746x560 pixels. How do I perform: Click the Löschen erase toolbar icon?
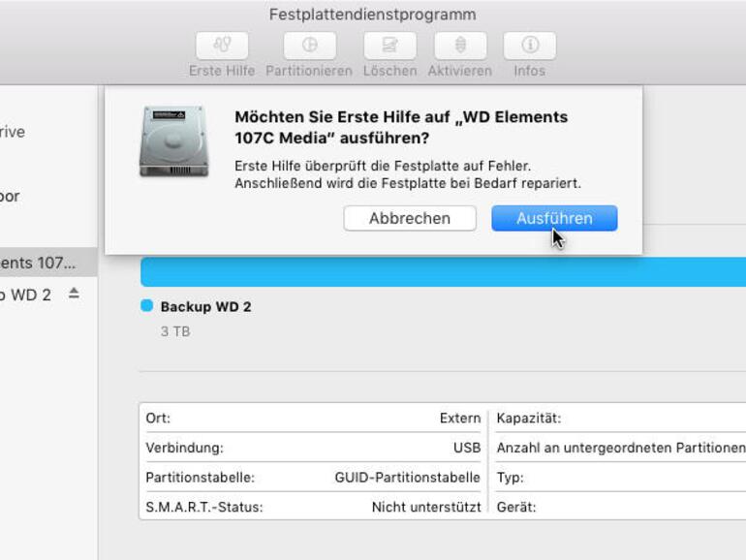(x=390, y=46)
